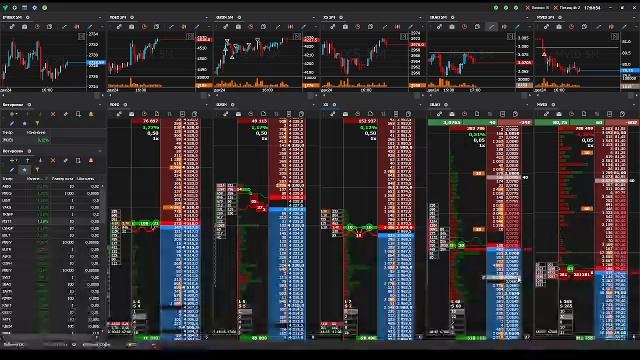Click the eraser icon in upper instruments toolbar
The image size is (640, 360).
pos(65,114)
